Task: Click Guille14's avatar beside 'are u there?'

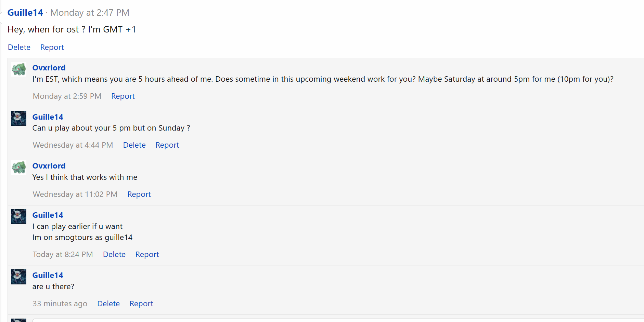Action: (x=19, y=277)
